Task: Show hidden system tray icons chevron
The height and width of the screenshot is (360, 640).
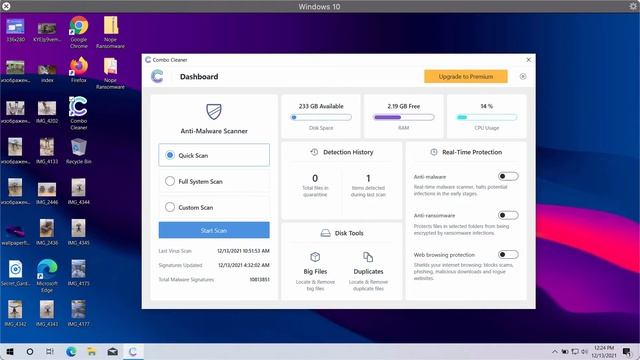Action: coord(555,351)
